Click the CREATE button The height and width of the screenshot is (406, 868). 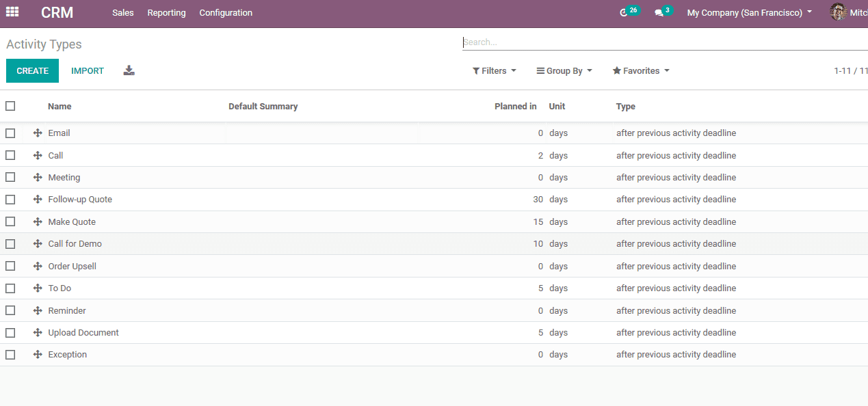(x=32, y=71)
